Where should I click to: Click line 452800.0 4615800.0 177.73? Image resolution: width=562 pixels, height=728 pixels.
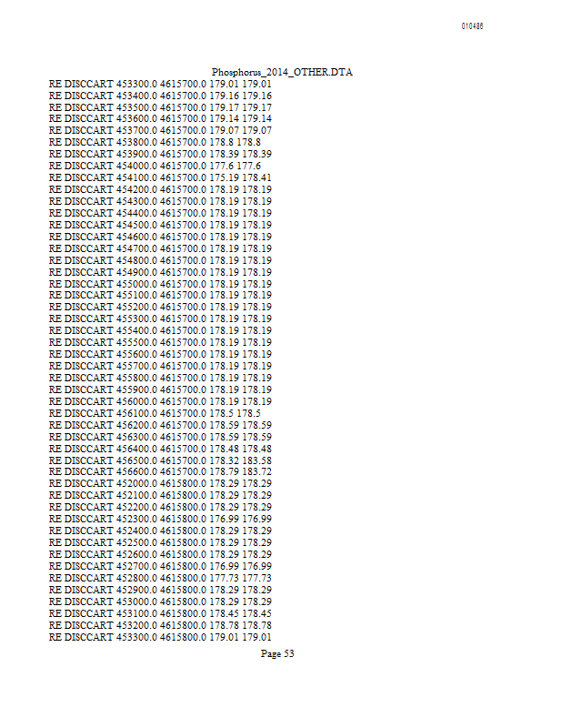coord(160,578)
